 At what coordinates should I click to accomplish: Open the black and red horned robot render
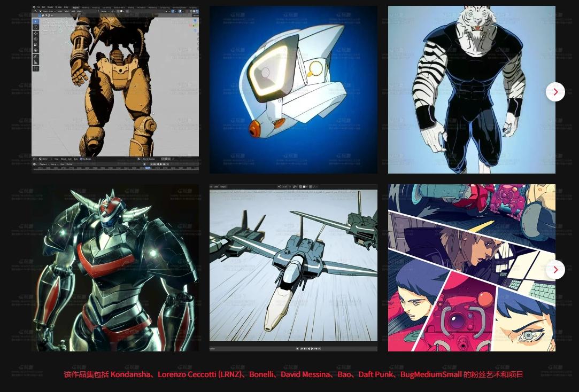point(115,268)
